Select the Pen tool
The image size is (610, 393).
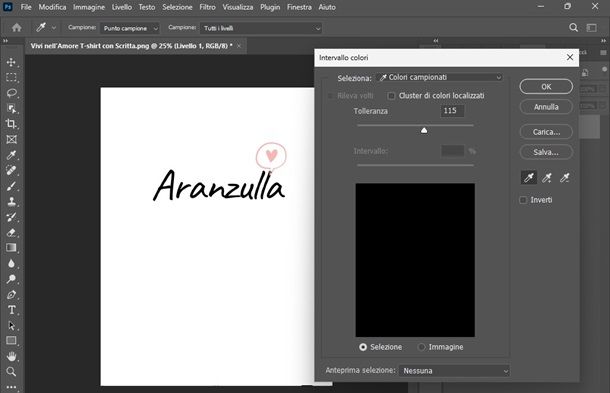(11, 295)
